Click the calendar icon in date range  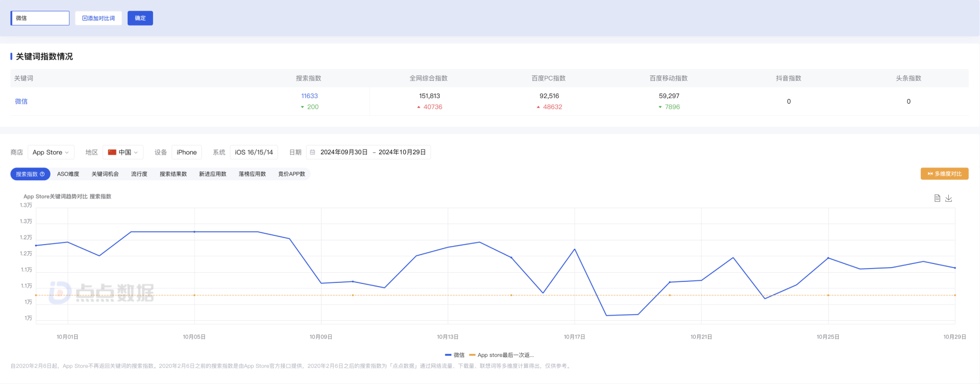click(x=313, y=152)
